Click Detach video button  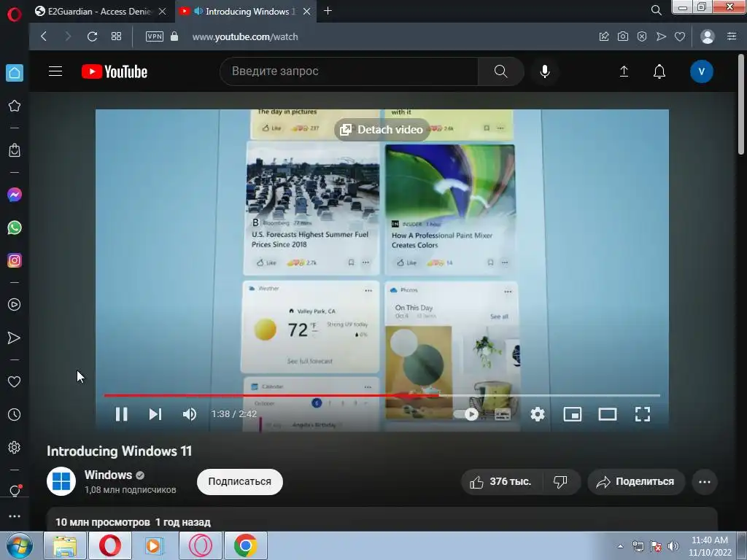382,130
